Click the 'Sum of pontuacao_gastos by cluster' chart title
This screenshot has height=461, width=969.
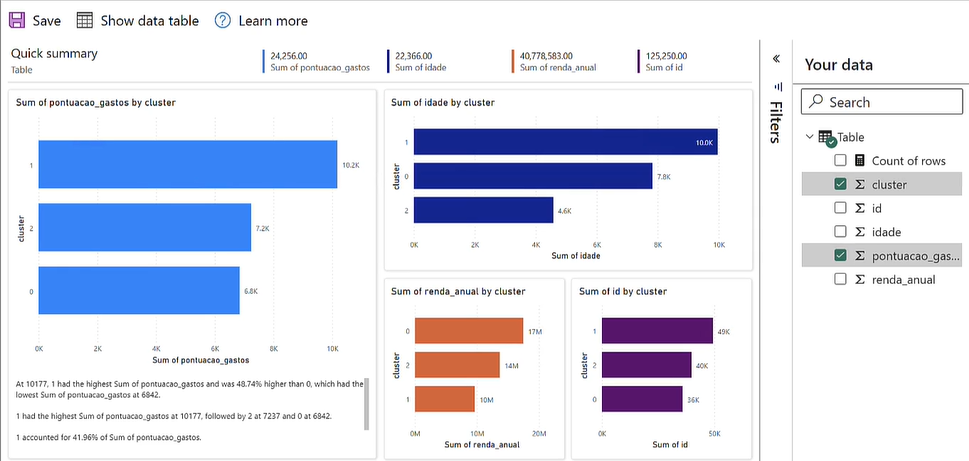tap(96, 103)
